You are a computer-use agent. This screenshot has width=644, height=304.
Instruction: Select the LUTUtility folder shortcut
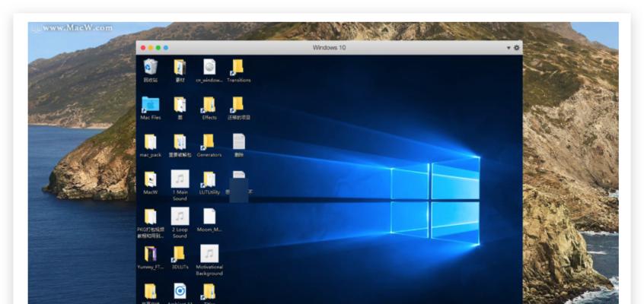pyautogui.click(x=209, y=182)
